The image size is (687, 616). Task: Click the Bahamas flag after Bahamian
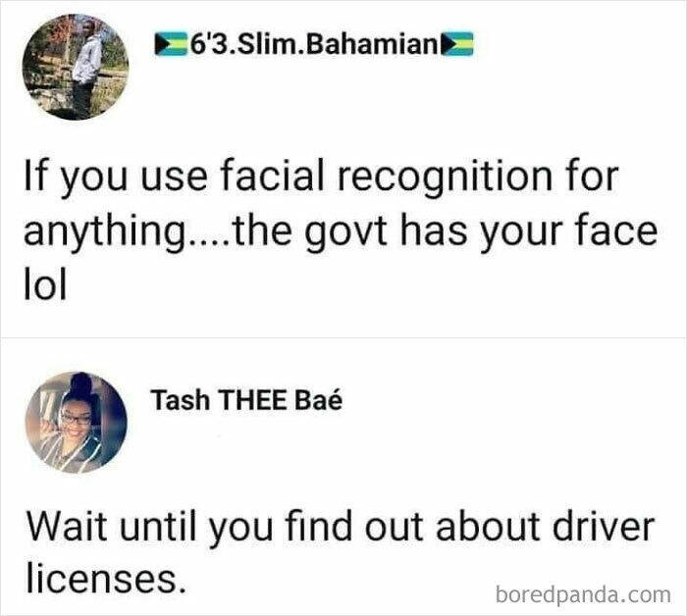tap(457, 44)
